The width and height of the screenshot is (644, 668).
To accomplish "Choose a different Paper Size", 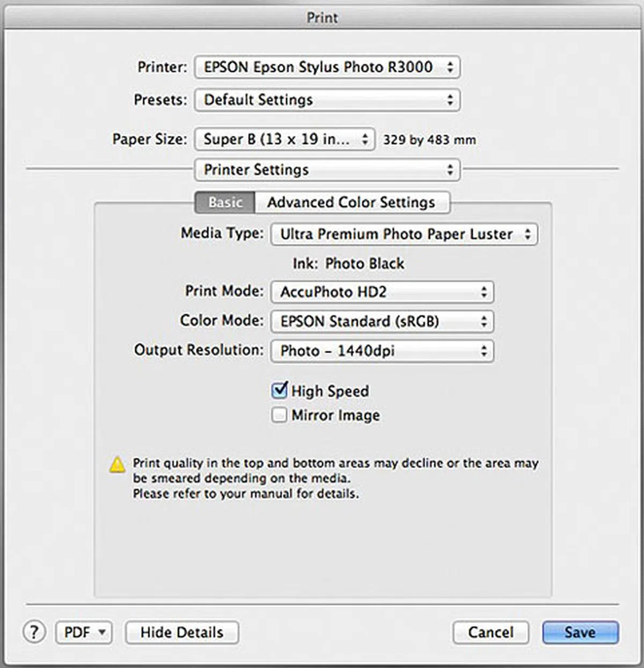I will coord(284,140).
